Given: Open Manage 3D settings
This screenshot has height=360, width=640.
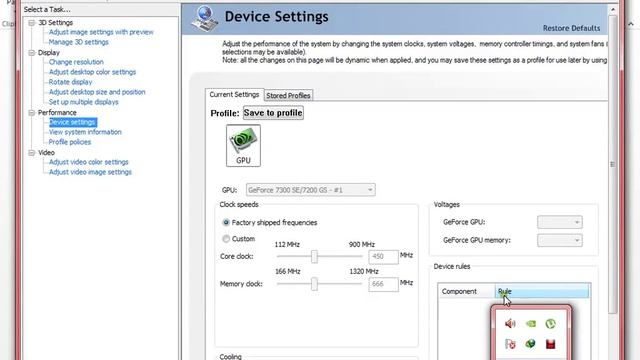Looking at the screenshot, I should click(79, 42).
